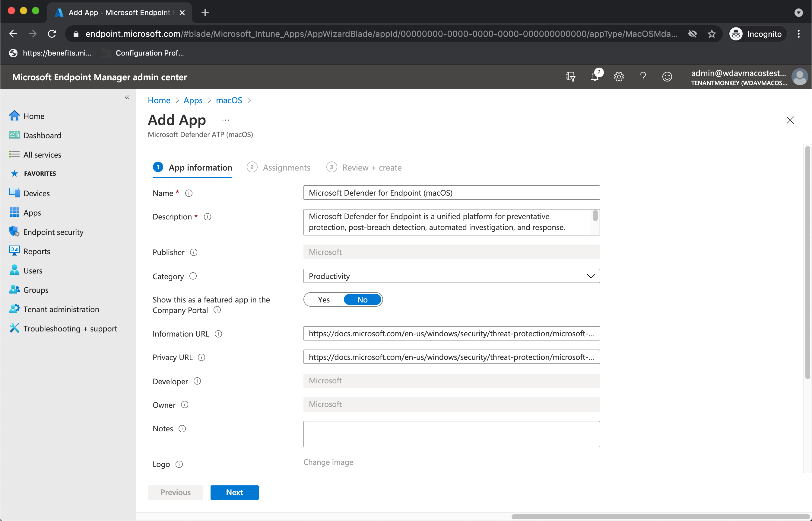The height and width of the screenshot is (521, 812).
Task: Click the horizontal scrollbar at the bottom
Action: (x=659, y=516)
